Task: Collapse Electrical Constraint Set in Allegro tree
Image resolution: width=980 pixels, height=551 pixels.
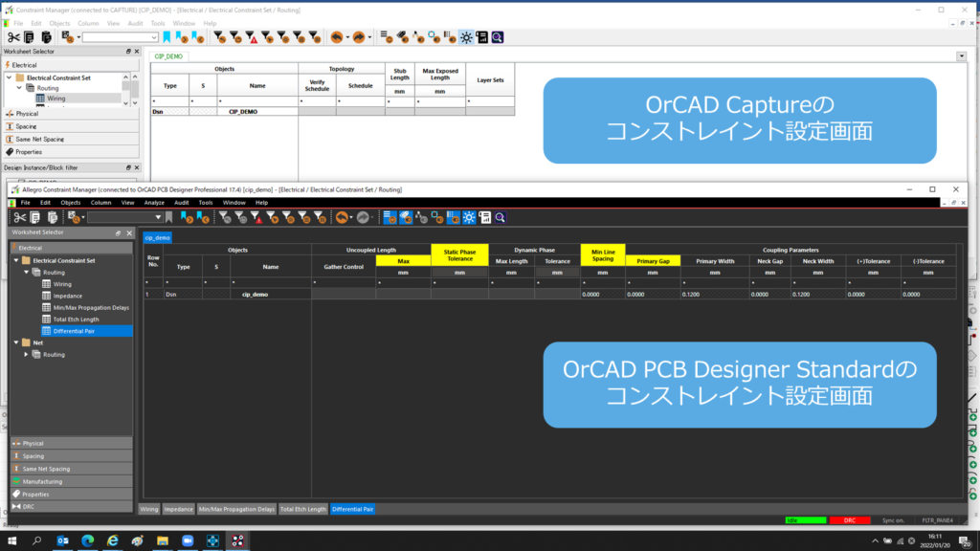Action: (16, 260)
